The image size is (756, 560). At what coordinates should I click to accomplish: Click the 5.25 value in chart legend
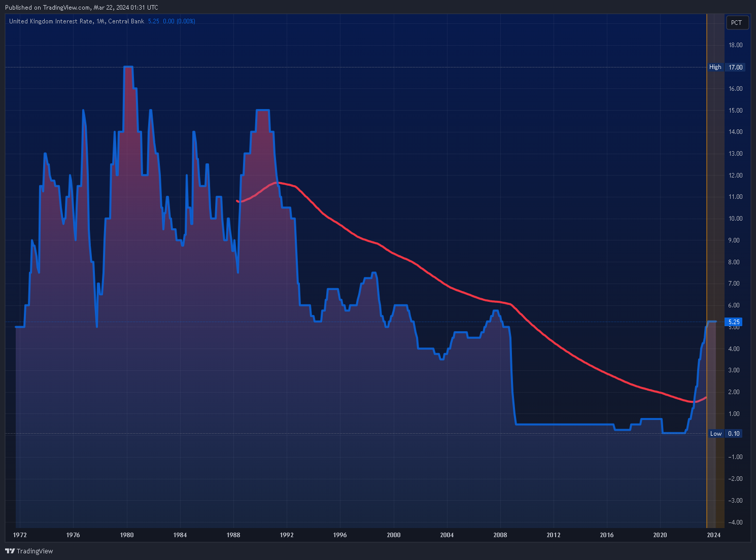coord(153,21)
